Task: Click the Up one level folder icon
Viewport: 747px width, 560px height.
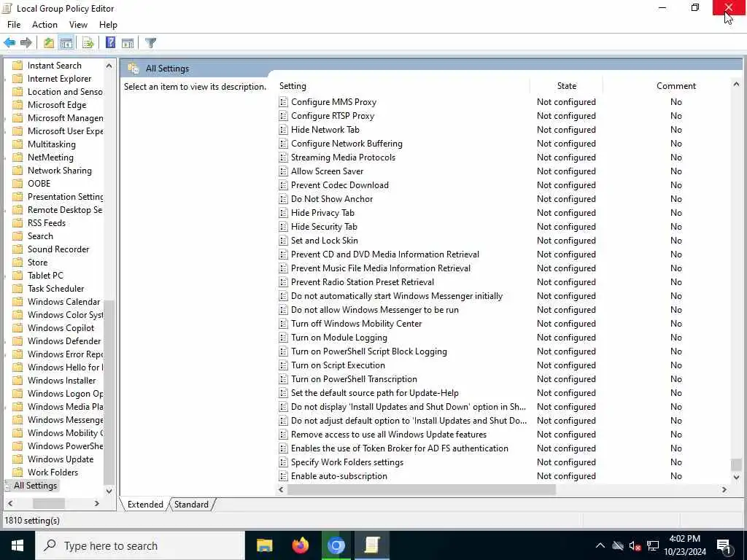Action: pos(49,43)
